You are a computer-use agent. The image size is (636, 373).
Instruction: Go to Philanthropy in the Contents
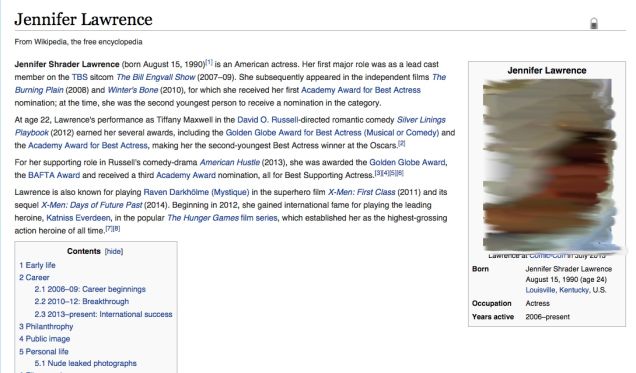point(46,326)
